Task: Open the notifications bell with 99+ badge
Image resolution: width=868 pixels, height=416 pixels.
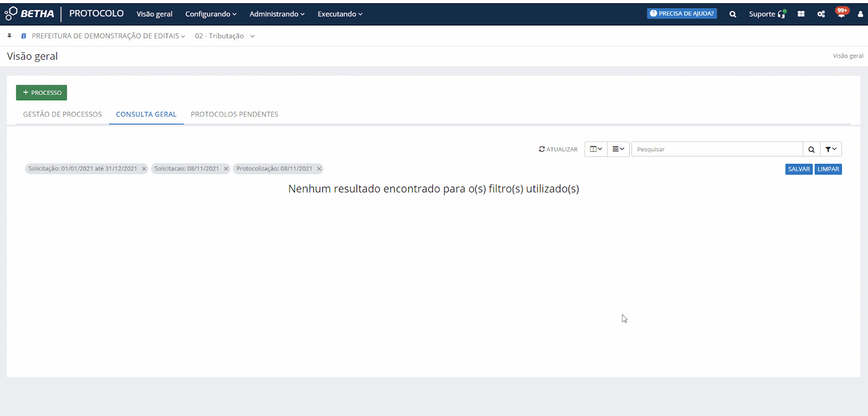Action: coord(841,14)
